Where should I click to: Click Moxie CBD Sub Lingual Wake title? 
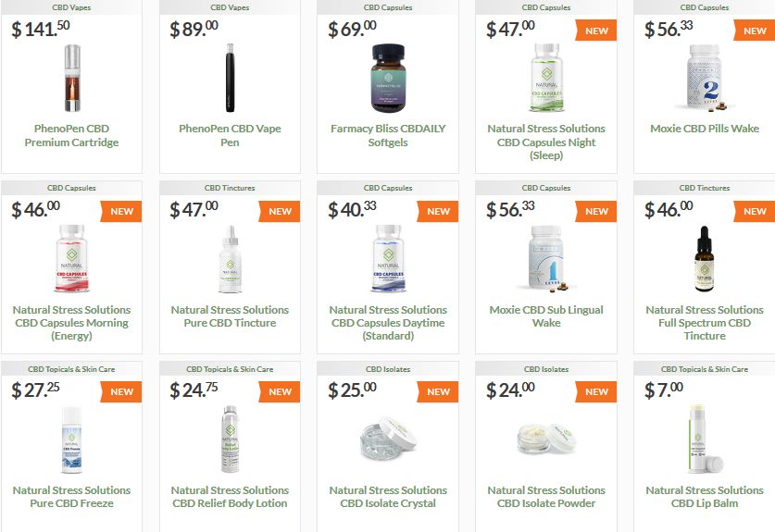(546, 316)
